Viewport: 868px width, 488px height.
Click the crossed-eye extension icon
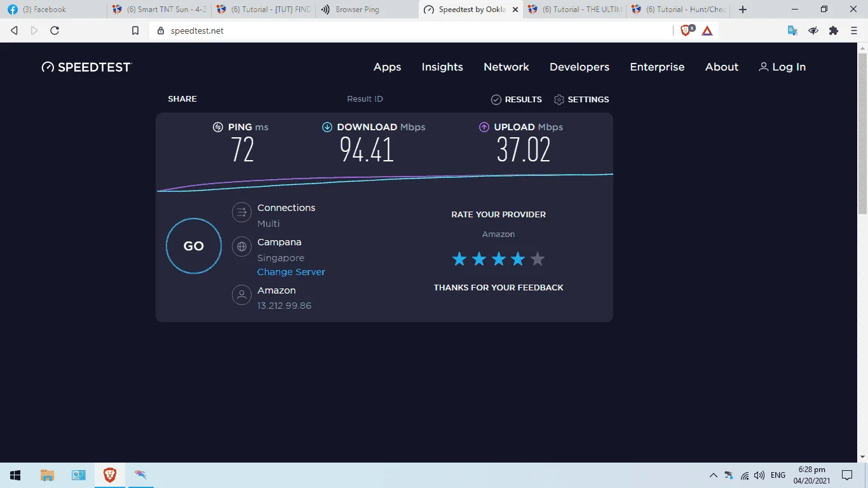pyautogui.click(x=813, y=30)
